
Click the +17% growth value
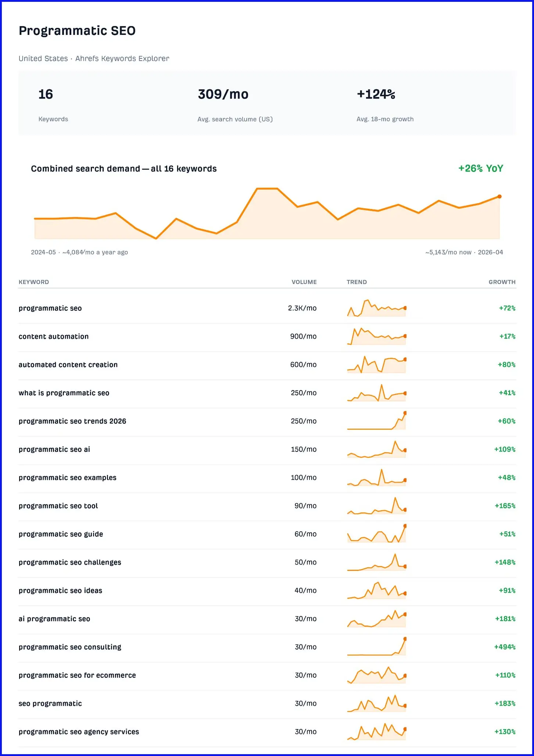click(508, 336)
